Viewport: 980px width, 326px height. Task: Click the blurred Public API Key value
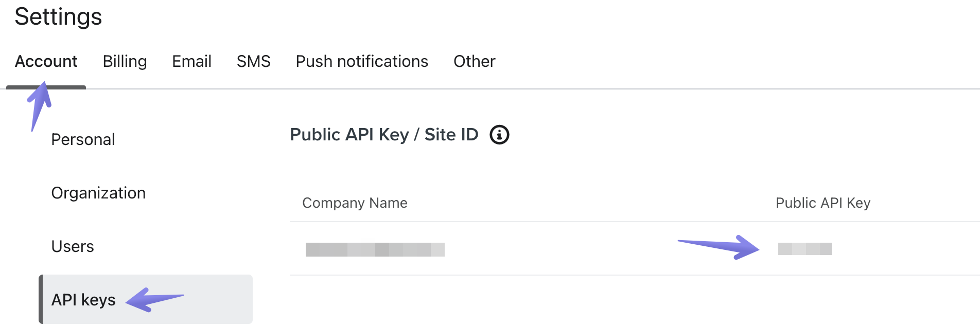click(x=804, y=249)
